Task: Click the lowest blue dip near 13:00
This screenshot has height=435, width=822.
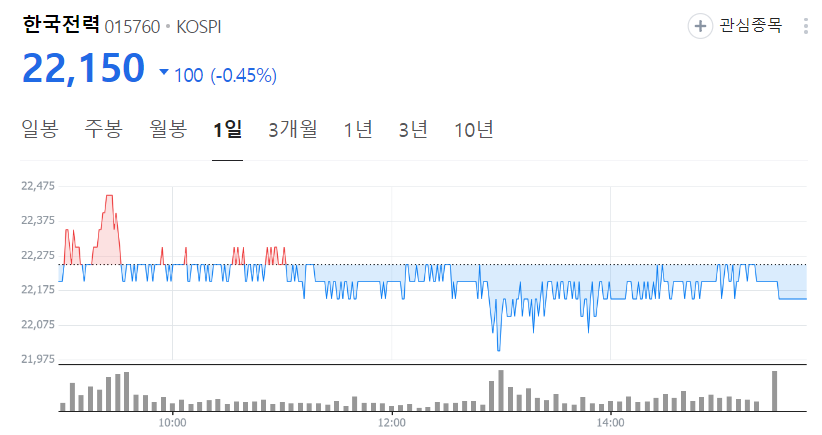Action: (x=498, y=350)
